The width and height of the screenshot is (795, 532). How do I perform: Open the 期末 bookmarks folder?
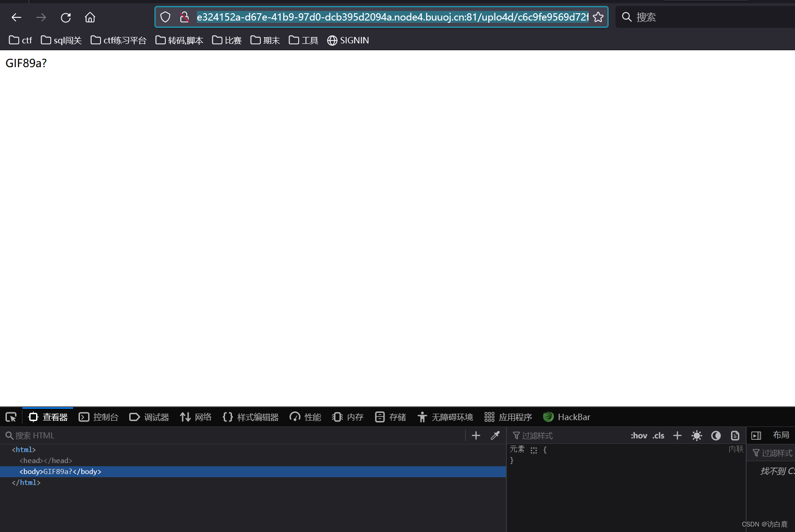(x=264, y=40)
